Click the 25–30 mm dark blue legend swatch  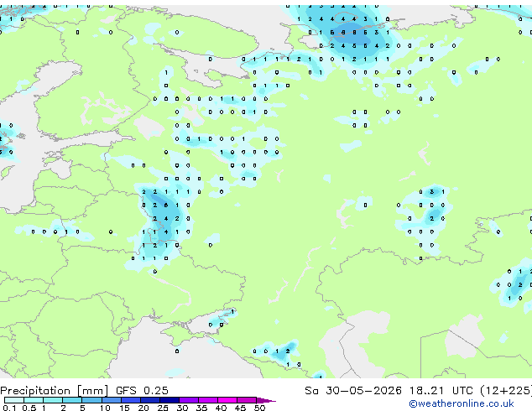click(170, 400)
